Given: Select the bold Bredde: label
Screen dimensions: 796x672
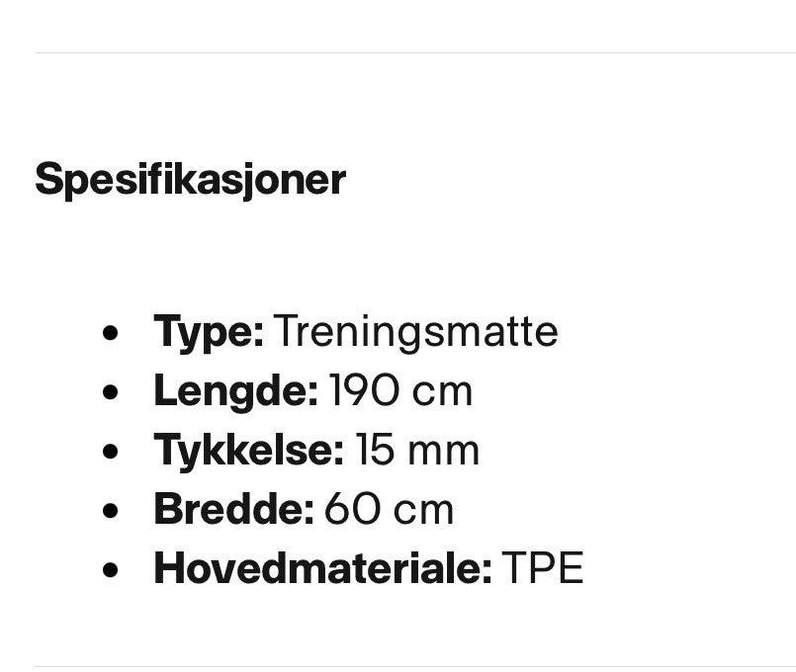Looking at the screenshot, I should 233,510.
